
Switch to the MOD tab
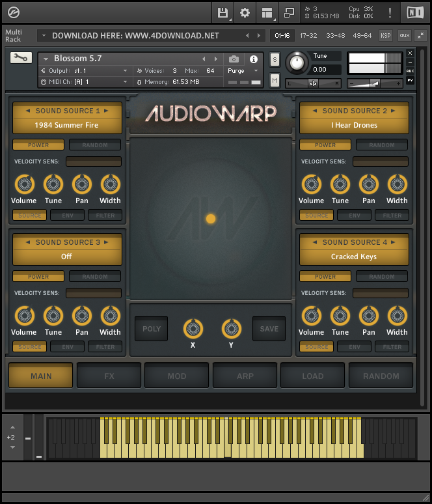click(x=177, y=376)
